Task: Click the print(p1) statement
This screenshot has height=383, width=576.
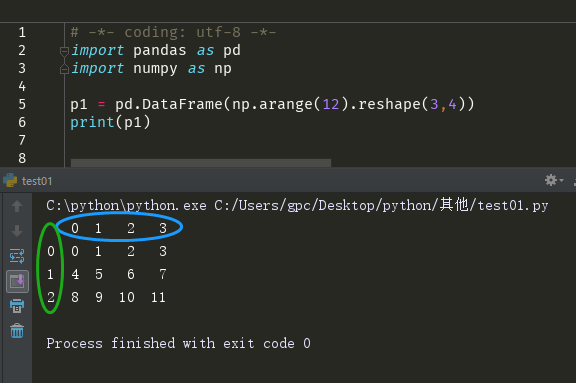Action: tap(110, 122)
